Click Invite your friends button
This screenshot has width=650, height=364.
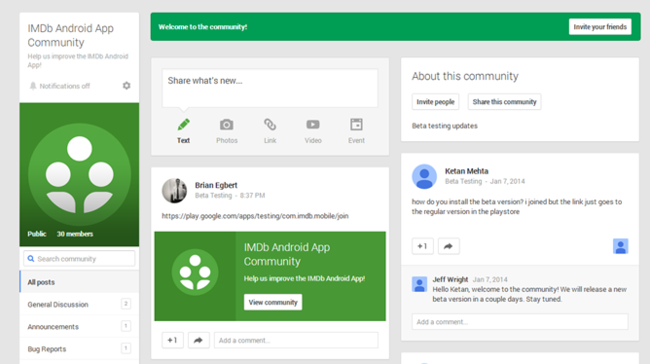[x=600, y=27]
